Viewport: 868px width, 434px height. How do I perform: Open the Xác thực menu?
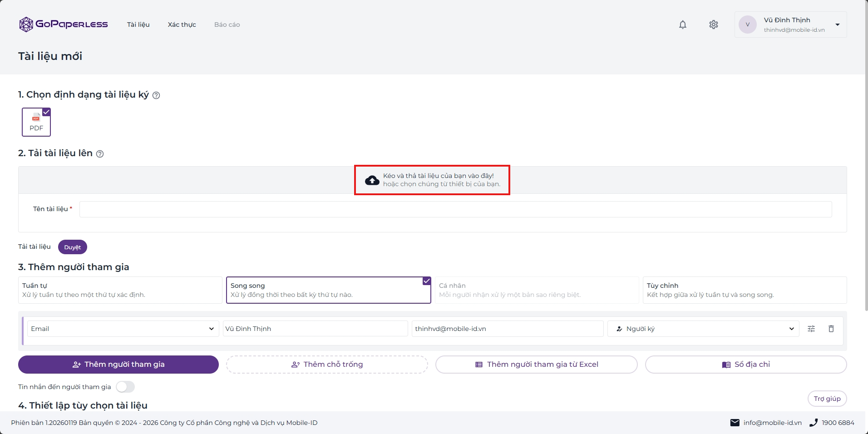(182, 25)
